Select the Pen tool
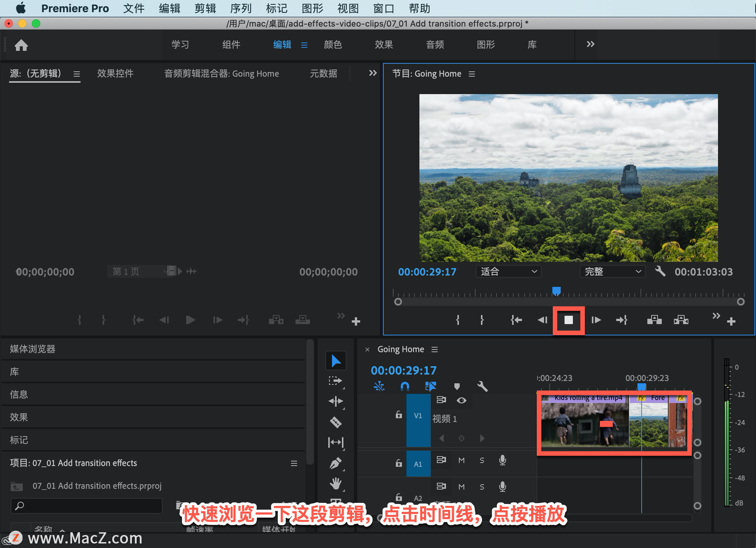Viewport: 756px width, 548px height. coord(335,463)
